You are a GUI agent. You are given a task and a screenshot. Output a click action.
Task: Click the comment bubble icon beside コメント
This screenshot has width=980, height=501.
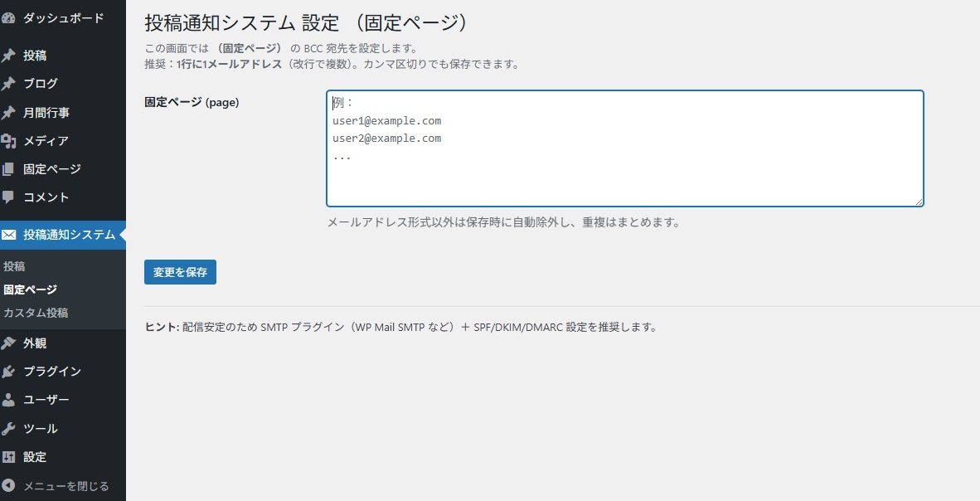8,197
